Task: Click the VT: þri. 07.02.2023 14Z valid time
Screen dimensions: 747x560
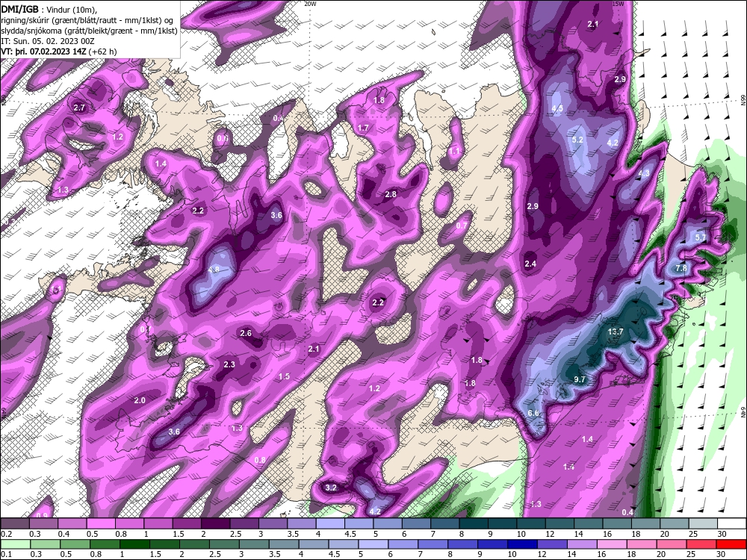Action: (x=44, y=52)
